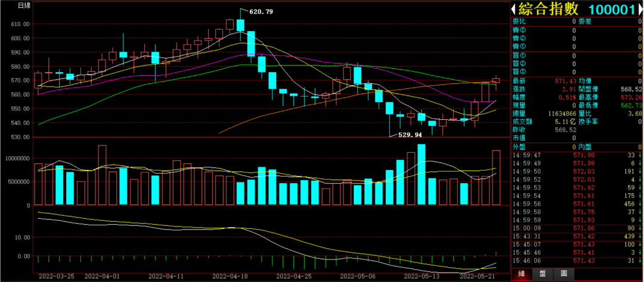Click the 外盤 label
This screenshot has width=644, height=282.
(x=519, y=147)
